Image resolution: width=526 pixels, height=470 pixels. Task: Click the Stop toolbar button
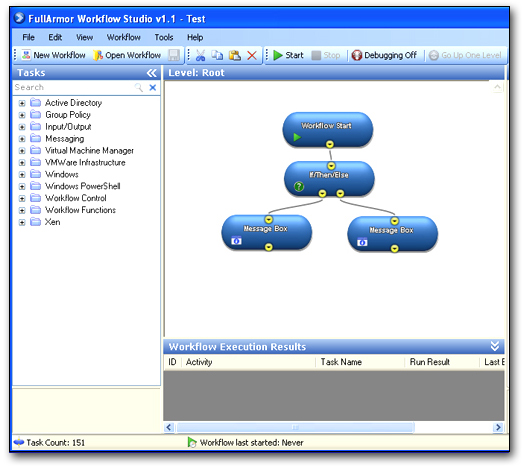[326, 55]
